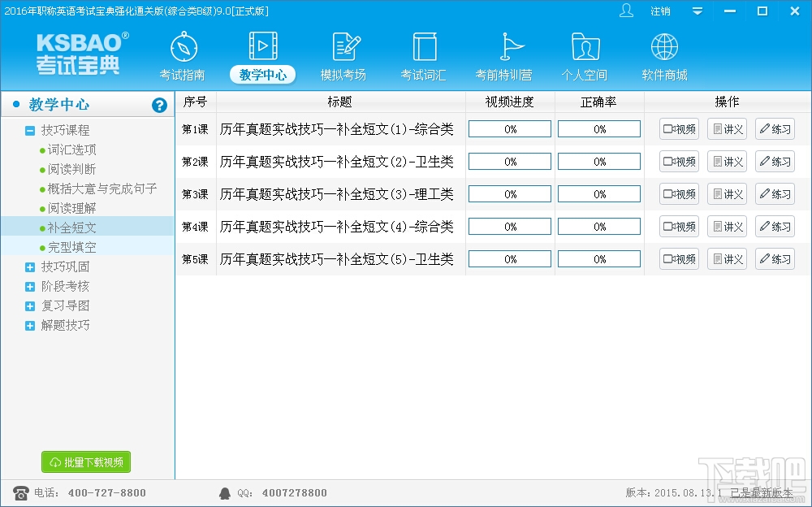The image size is (812, 507).
Task: Start 练习 for lesson 第4课
Action: click(775, 227)
